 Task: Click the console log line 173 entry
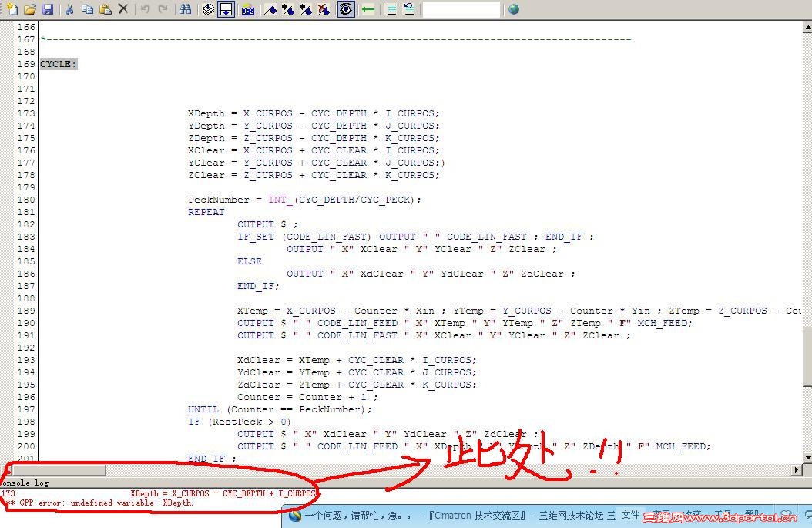(x=159, y=493)
